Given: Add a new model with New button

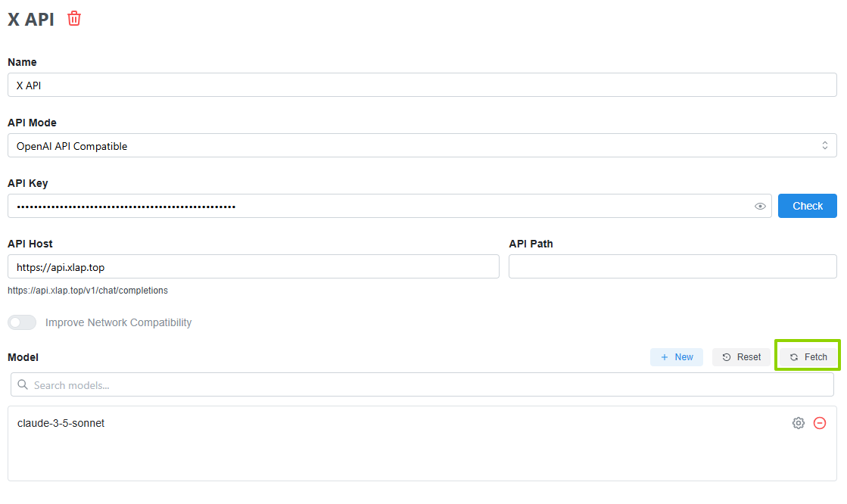Looking at the screenshot, I should pos(676,357).
